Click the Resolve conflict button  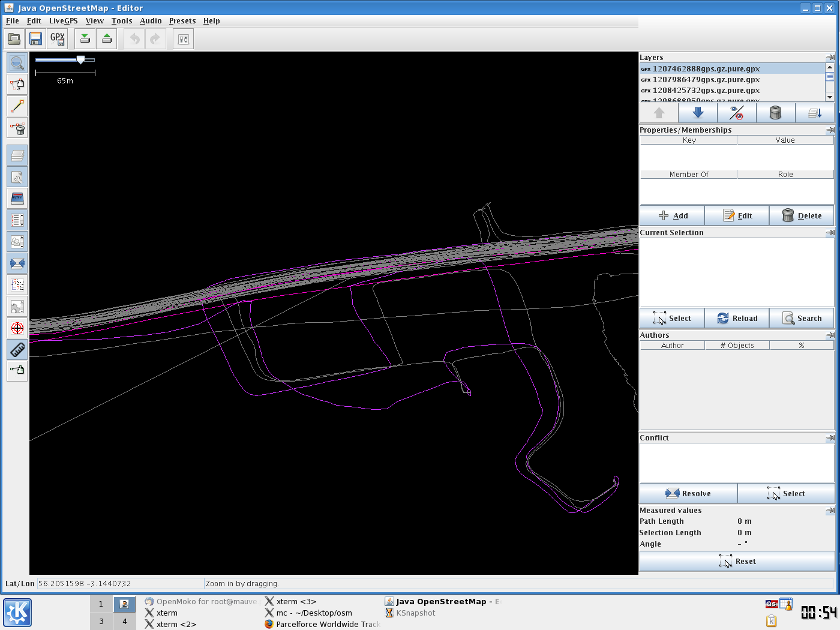pyautogui.click(x=688, y=494)
